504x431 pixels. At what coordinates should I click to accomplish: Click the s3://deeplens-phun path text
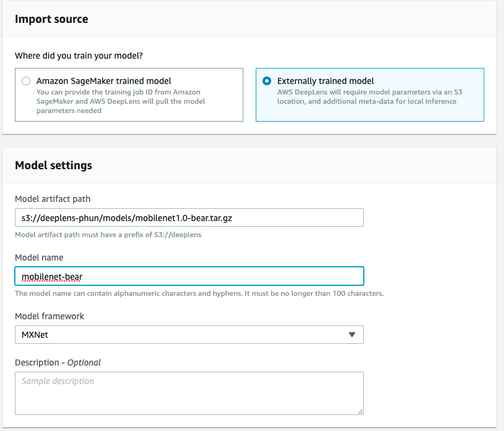[127, 218]
